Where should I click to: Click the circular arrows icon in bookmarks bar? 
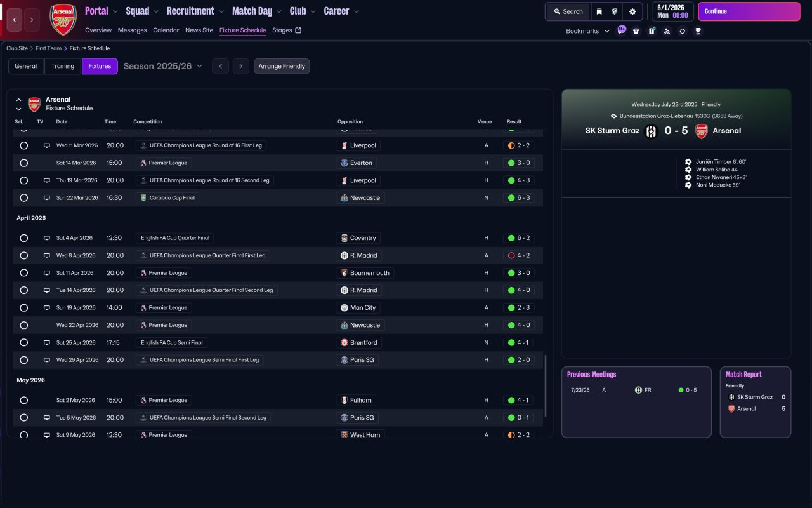(682, 31)
